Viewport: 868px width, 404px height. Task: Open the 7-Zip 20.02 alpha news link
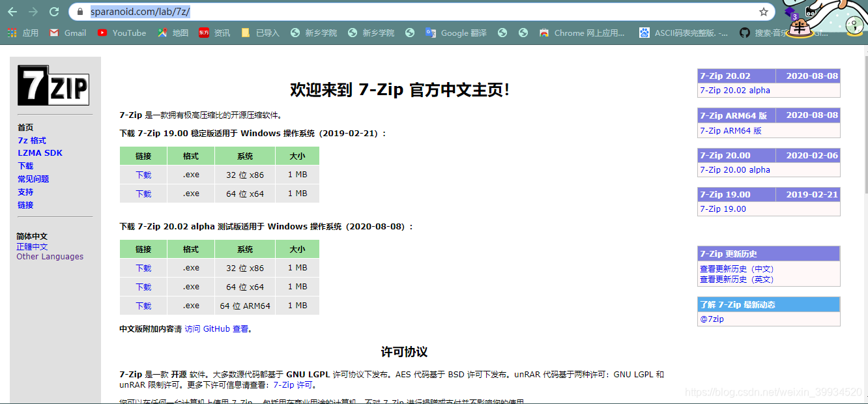(735, 91)
